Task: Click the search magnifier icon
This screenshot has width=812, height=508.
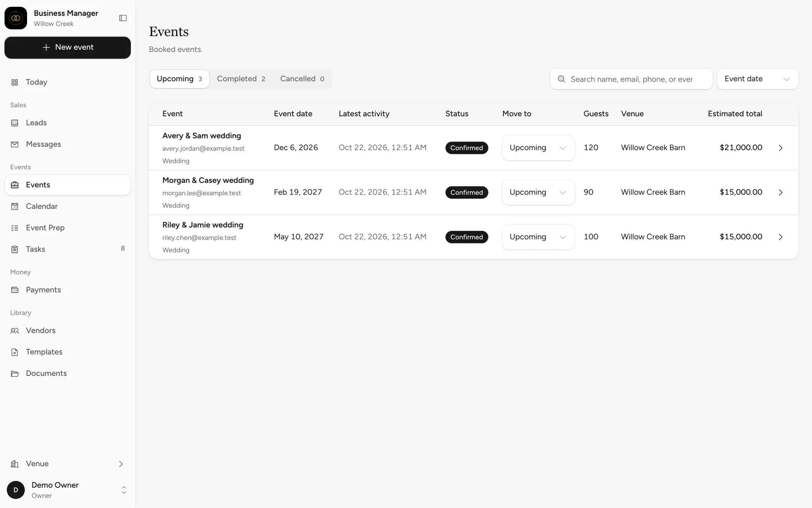Action: point(562,79)
